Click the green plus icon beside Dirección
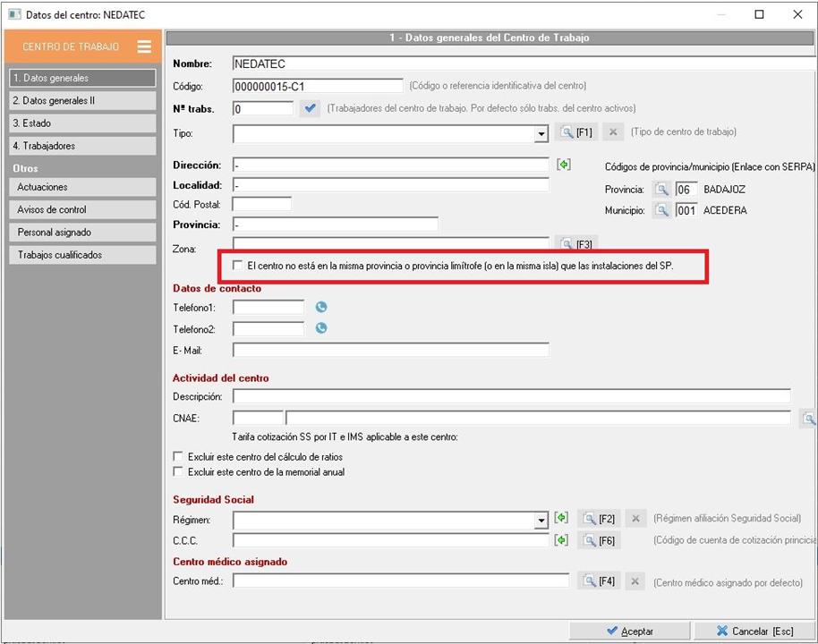Viewport: 818px width, 644px height. [x=563, y=165]
